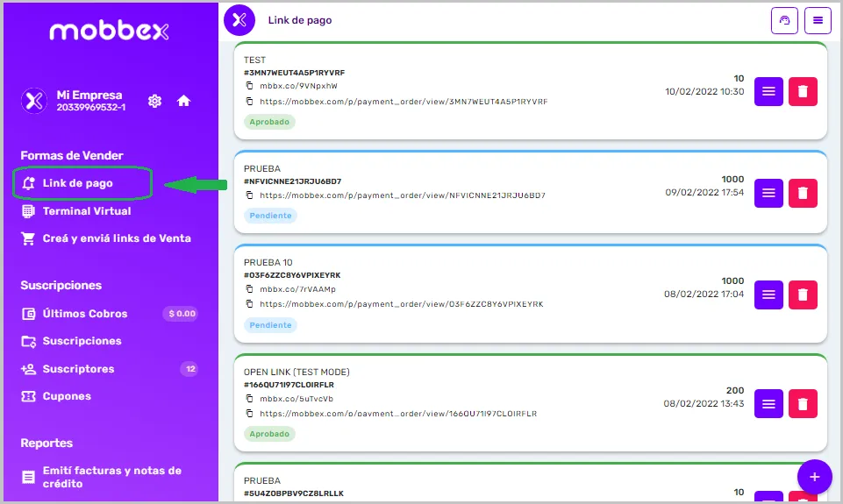Open the support headset button in the header
Viewport: 843px width, 504px height.
784,20
